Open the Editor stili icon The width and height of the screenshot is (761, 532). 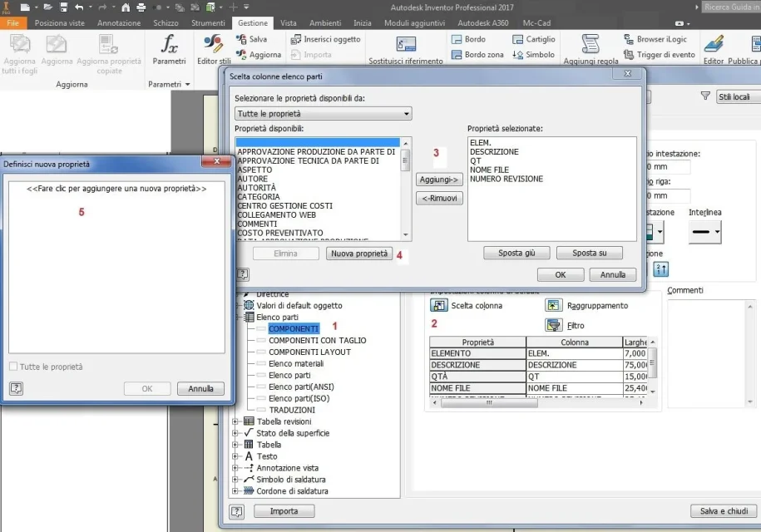[x=213, y=44]
